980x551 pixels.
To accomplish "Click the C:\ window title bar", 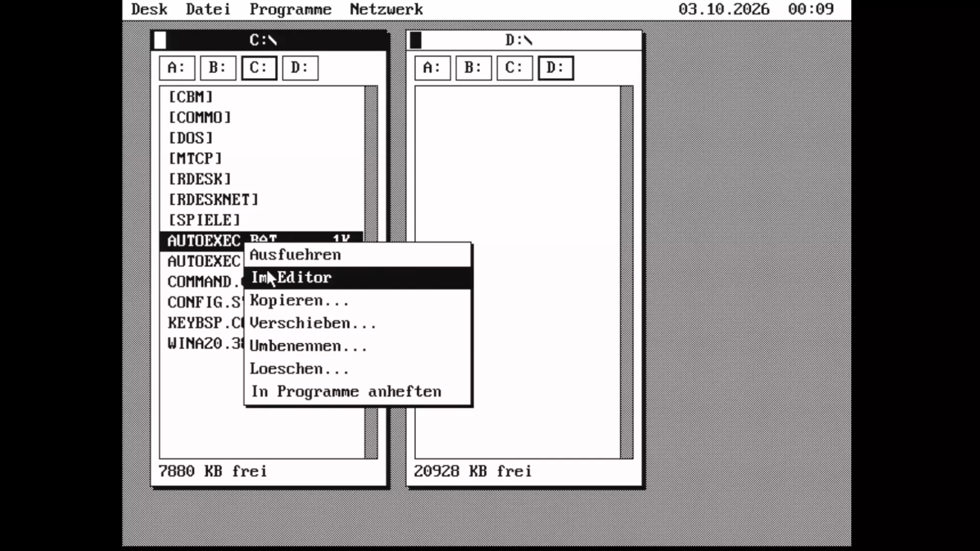I will [x=269, y=40].
